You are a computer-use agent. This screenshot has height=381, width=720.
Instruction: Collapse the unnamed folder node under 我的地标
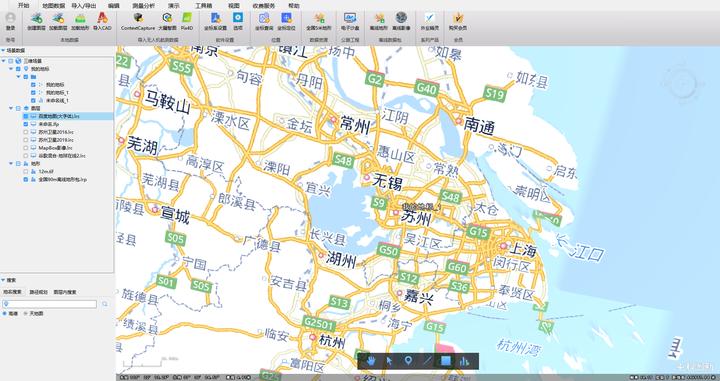click(x=18, y=77)
